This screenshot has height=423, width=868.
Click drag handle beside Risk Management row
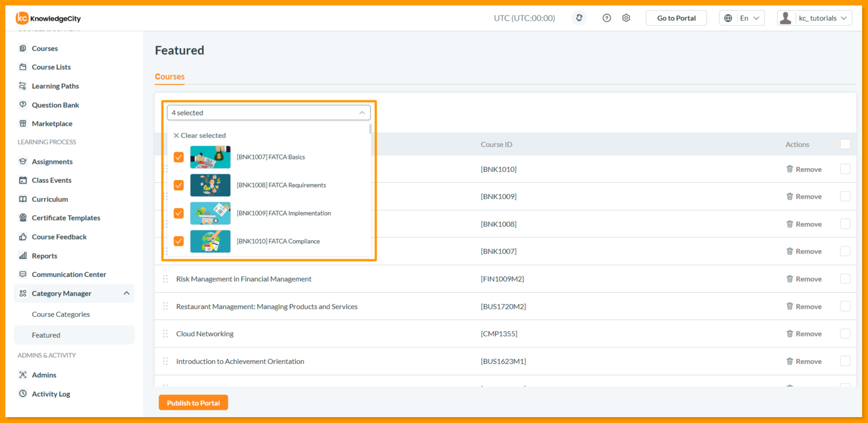tap(165, 279)
